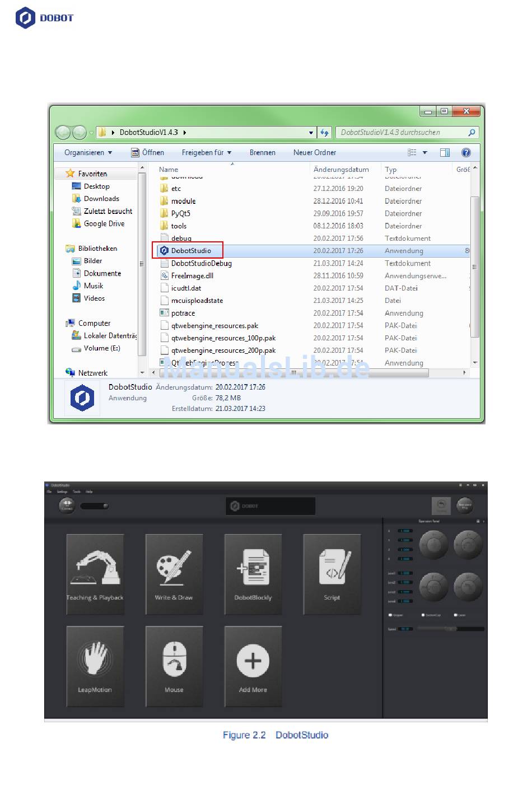Click the Neuer Ordner button
Screen dimensions: 532x795
315,152
